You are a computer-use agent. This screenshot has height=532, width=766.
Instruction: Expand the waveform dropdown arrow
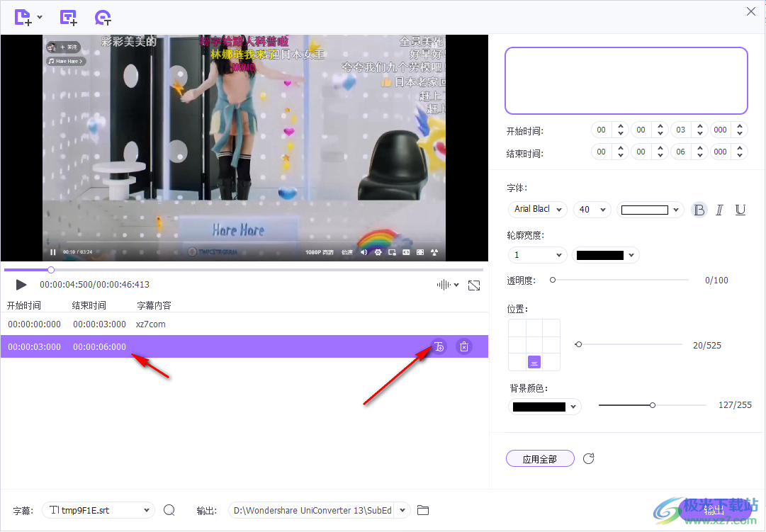coord(456,285)
